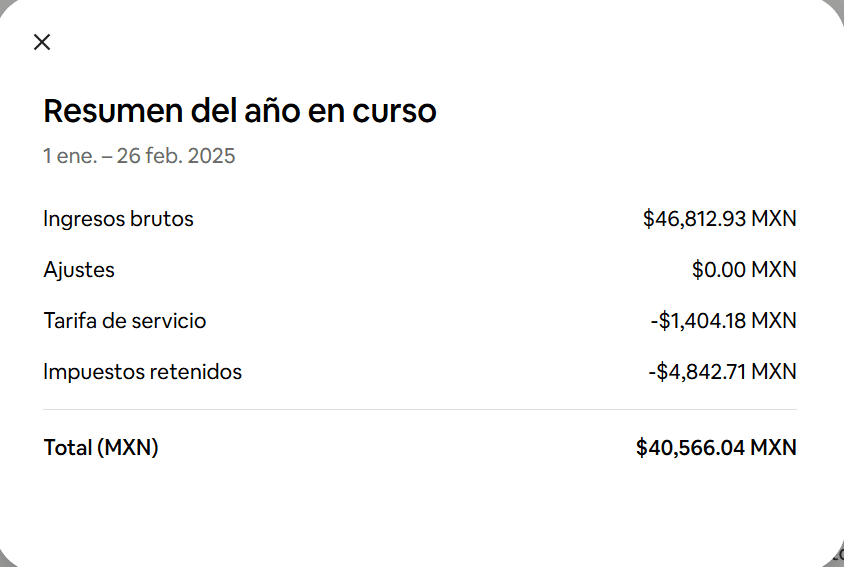Click the -$1,404.18 service fee amount

(698, 321)
